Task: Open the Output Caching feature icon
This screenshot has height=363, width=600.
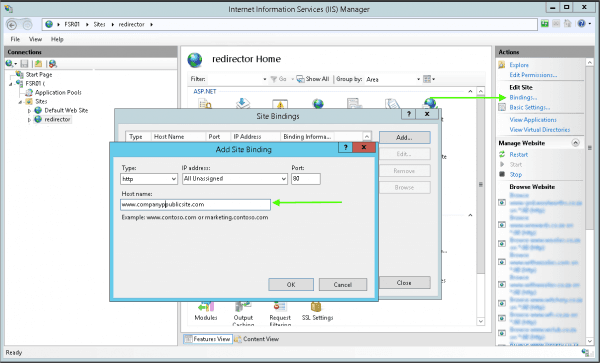Action: pos(243,314)
